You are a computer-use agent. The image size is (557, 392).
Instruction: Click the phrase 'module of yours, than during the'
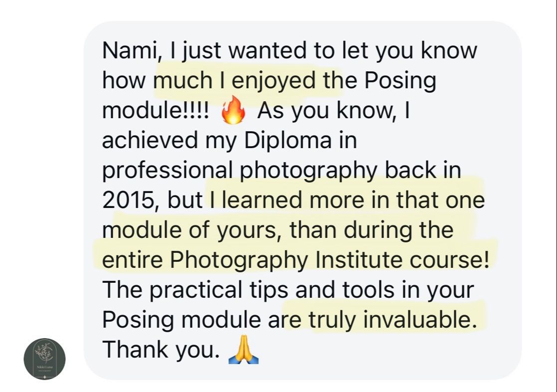click(278, 230)
